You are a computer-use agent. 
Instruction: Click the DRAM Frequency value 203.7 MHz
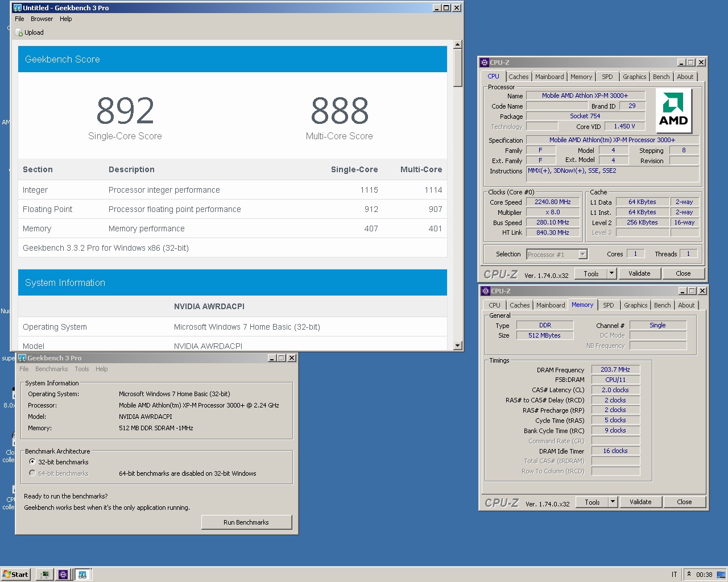click(x=615, y=369)
